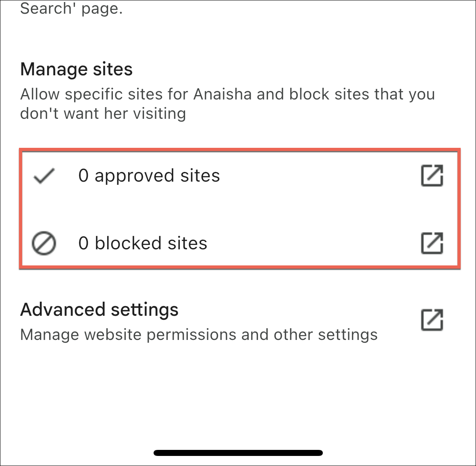476x466 pixels.
Task: Tap the number 0 before approved sites
Action: click(83, 176)
